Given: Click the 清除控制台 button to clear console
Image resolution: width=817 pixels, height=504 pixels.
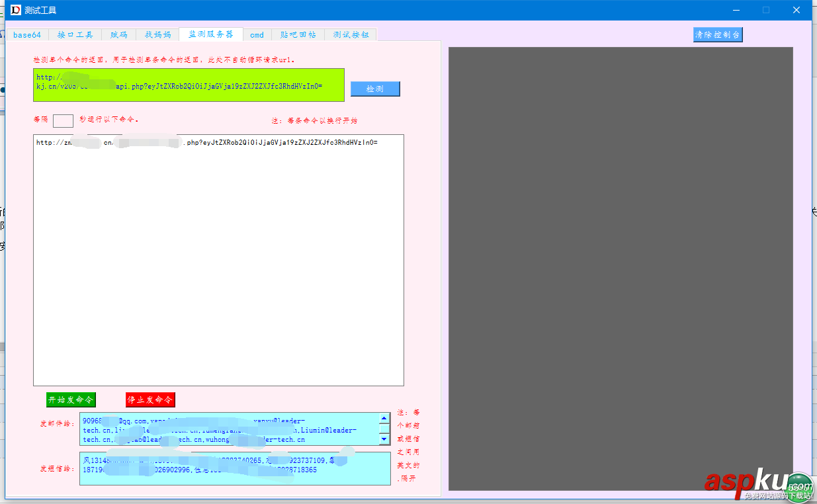Looking at the screenshot, I should 718,34.
